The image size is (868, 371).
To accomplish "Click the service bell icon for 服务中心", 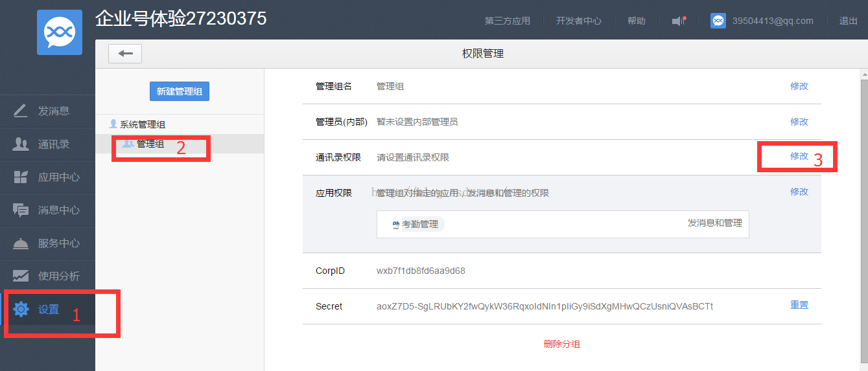I will [x=21, y=243].
